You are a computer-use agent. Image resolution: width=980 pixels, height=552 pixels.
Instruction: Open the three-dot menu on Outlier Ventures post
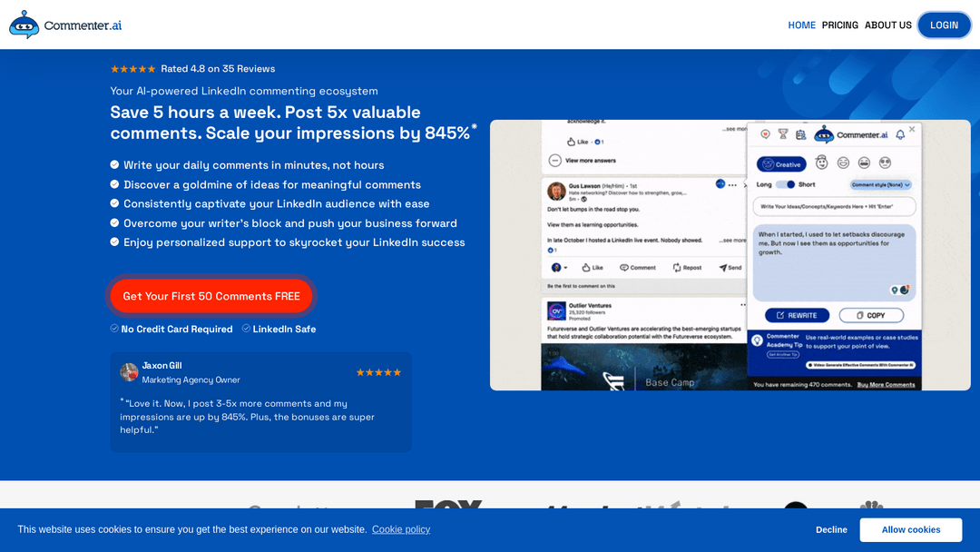click(x=742, y=305)
